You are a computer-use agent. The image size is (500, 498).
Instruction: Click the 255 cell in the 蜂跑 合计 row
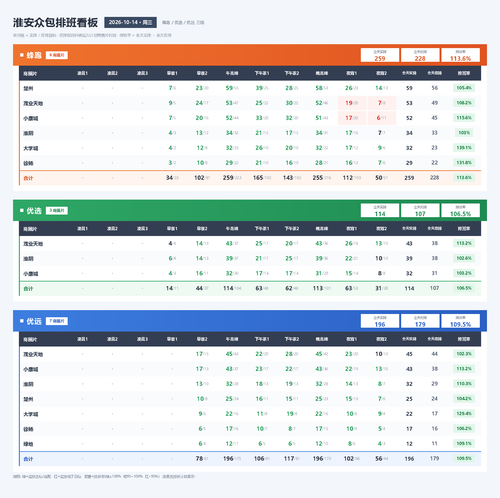(x=322, y=178)
